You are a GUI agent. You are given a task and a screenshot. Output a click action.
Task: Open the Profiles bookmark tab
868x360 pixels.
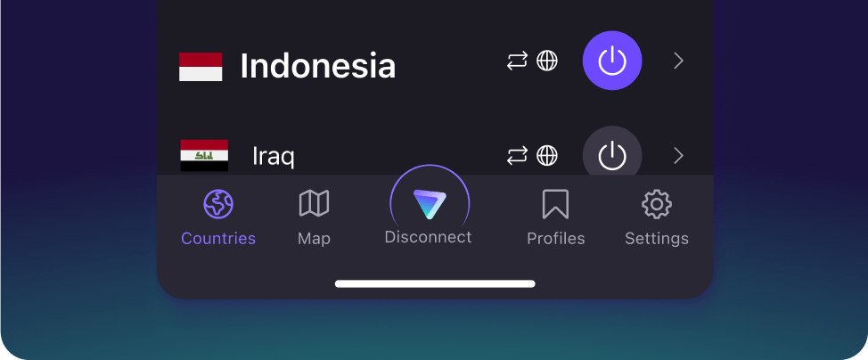click(555, 217)
